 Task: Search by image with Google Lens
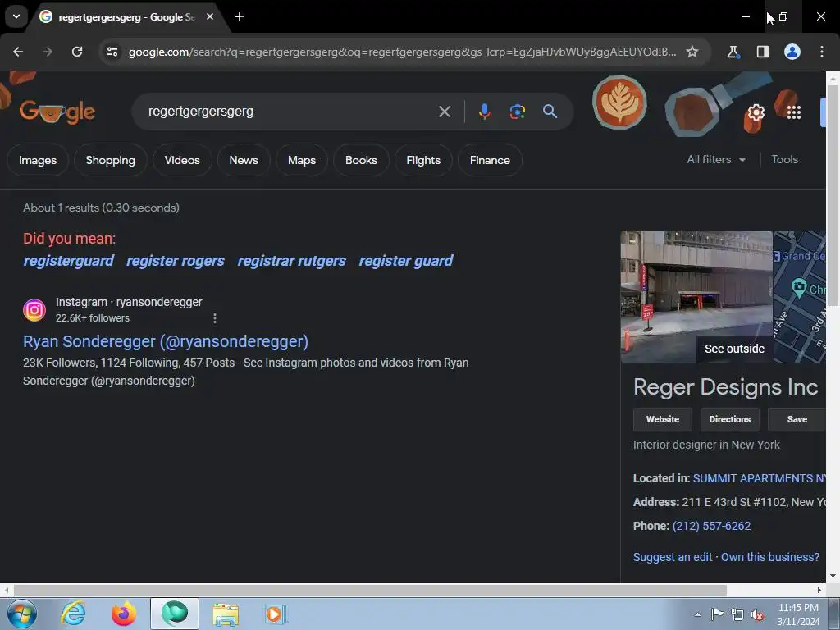pos(517,112)
